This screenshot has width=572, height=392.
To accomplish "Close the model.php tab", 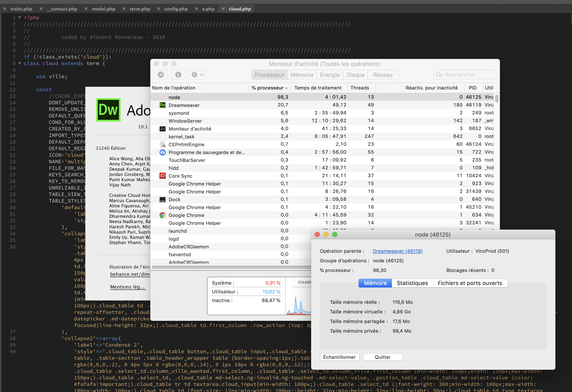I will click(x=86, y=9).
